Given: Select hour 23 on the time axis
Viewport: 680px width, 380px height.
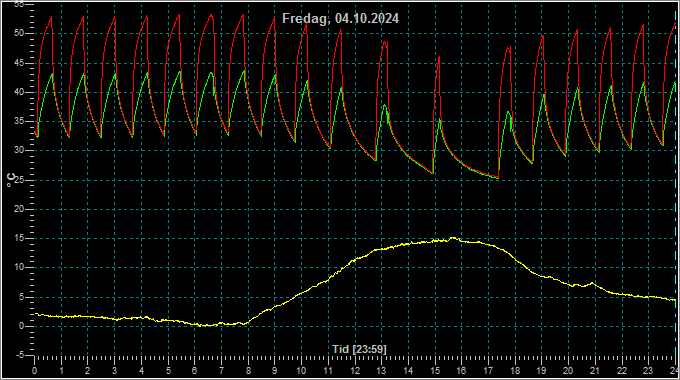Looking at the screenshot, I should (648, 371).
